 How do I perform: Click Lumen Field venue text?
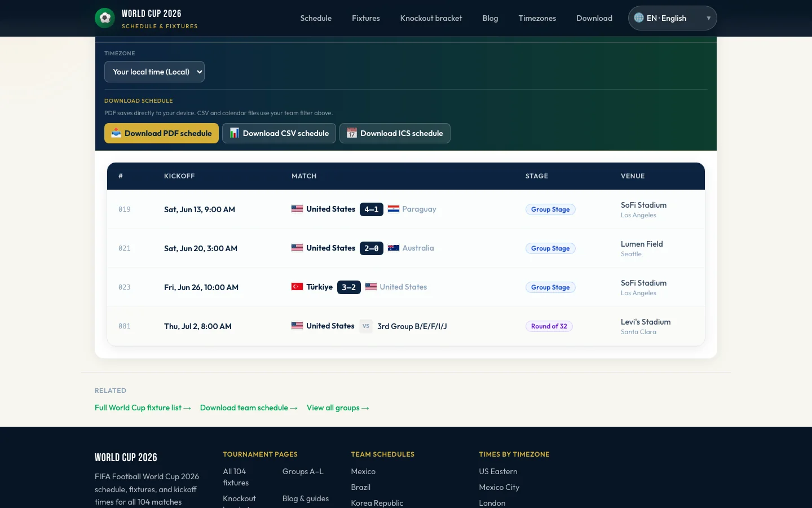(x=642, y=244)
